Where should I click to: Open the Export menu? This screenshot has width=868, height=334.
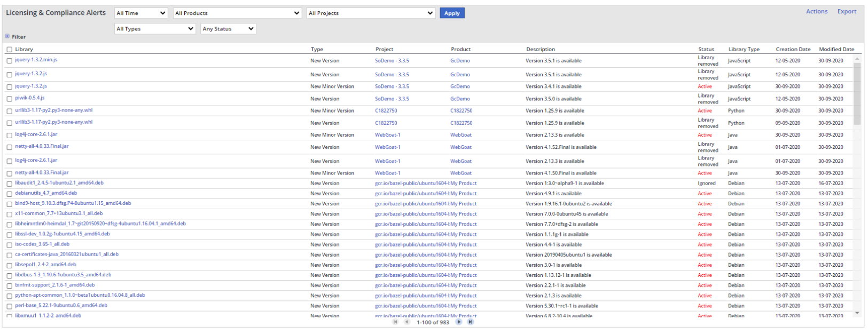tap(847, 12)
